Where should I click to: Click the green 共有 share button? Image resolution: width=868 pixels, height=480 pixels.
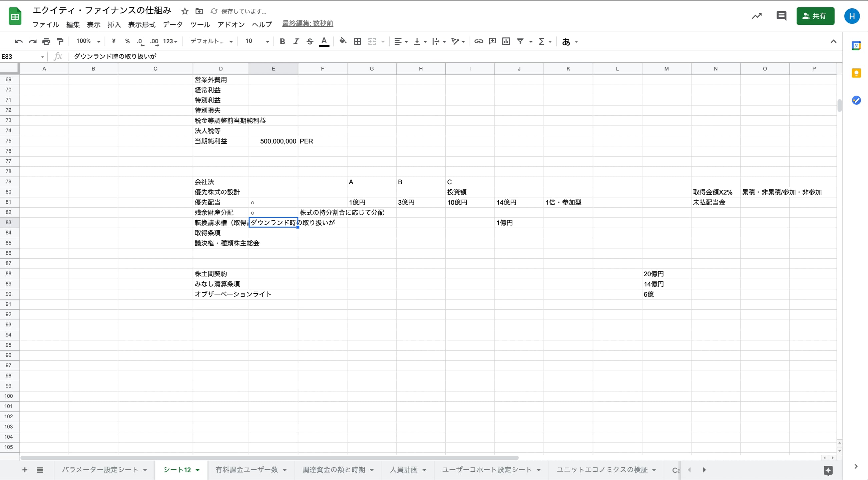click(815, 16)
